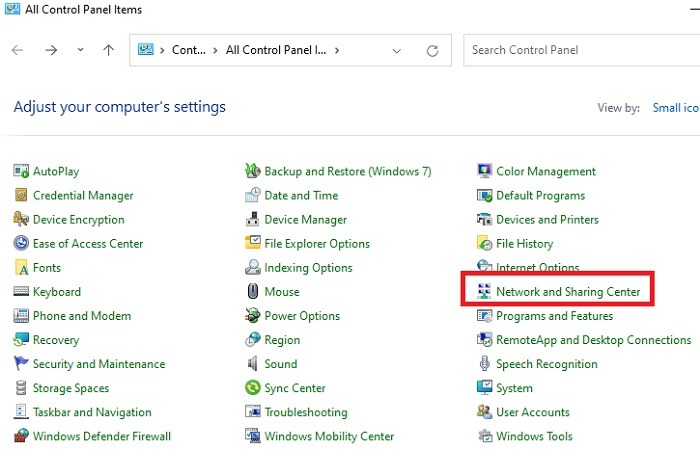Open the View by Small icons dropdown
700x450 pixels.
[x=675, y=108]
